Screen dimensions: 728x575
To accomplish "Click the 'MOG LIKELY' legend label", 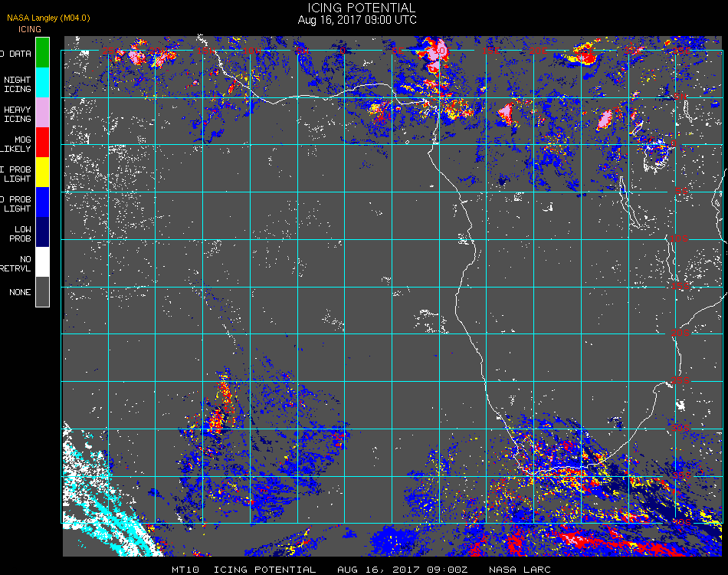I will [x=16, y=144].
